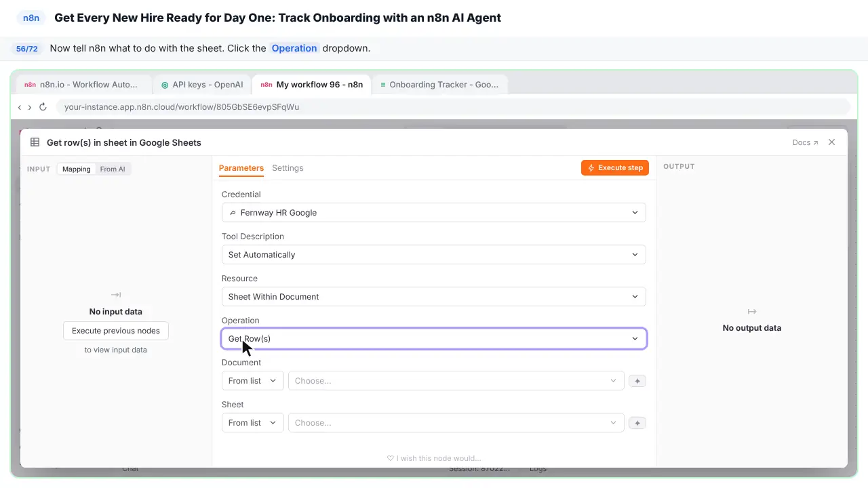This screenshot has height=488, width=868.
Task: Switch to Onboarding Tracker browser tab
Action: pyautogui.click(x=439, y=85)
